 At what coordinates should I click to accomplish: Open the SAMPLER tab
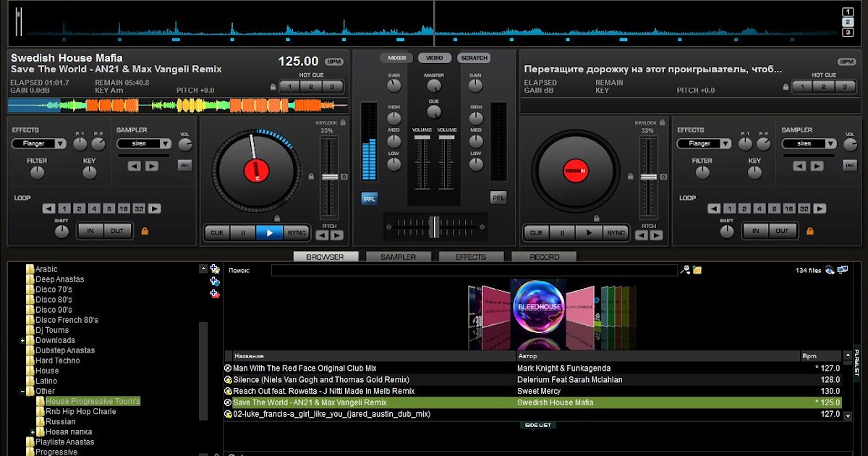tap(399, 257)
